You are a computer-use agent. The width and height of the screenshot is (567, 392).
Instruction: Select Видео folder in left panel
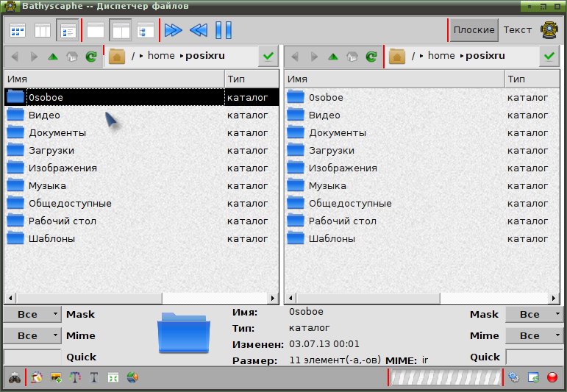tap(141, 115)
